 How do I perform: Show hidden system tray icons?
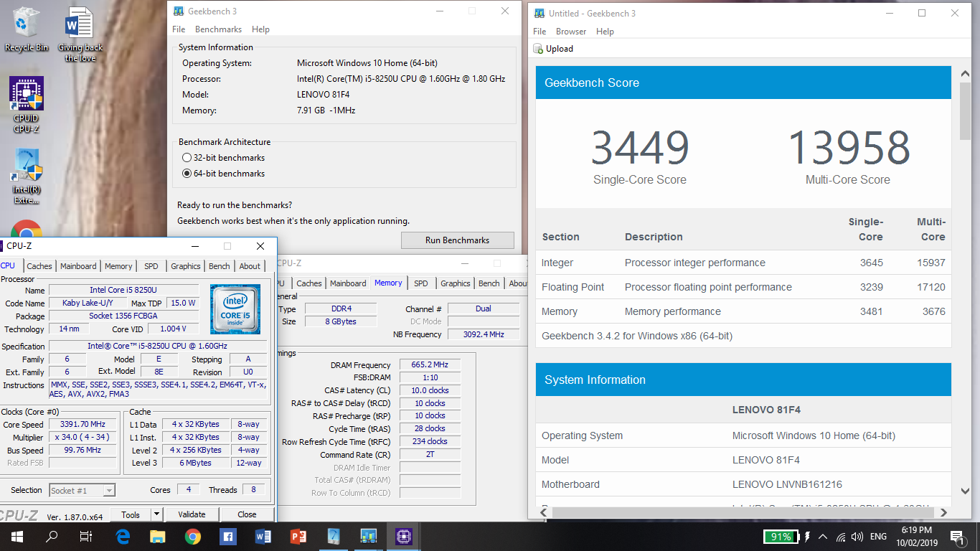(822, 537)
